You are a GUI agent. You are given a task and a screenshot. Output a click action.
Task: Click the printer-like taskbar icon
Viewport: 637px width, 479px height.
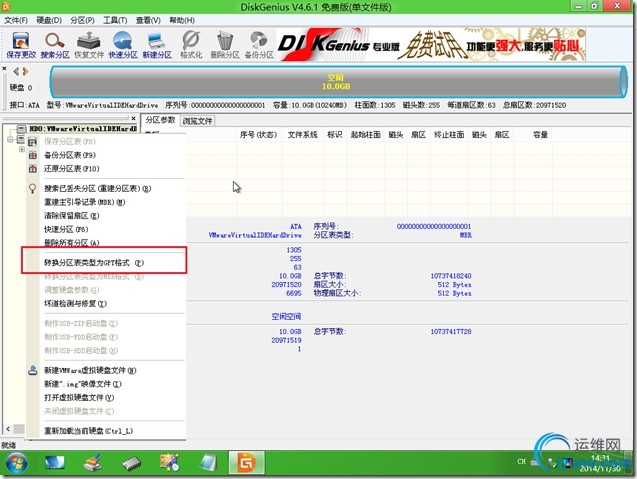tap(93, 463)
